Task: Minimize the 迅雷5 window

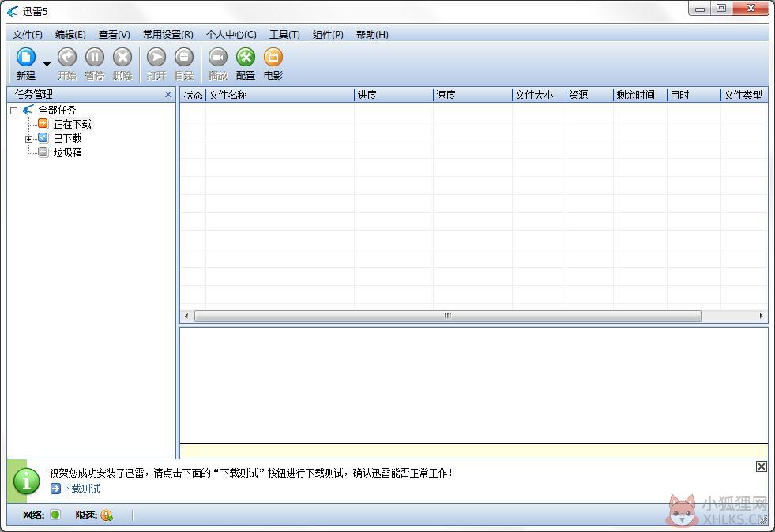Action: [700, 9]
